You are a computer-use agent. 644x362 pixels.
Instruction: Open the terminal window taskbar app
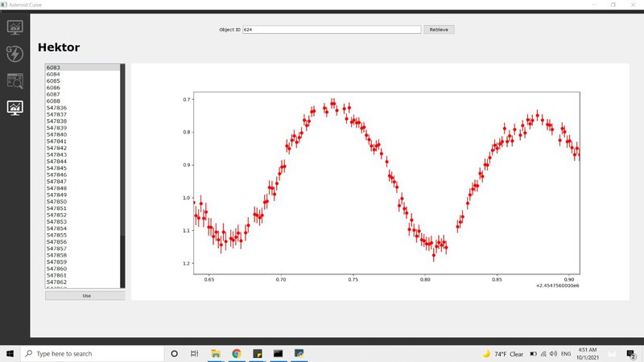coord(278,353)
